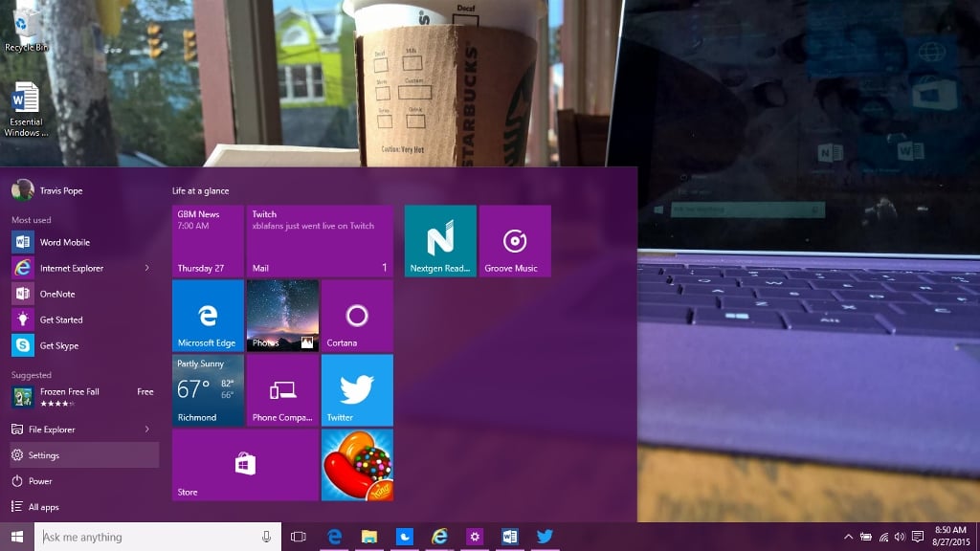Viewport: 980px width, 551px height.
Task: Open the volume speaker tray icon
Action: (900, 537)
